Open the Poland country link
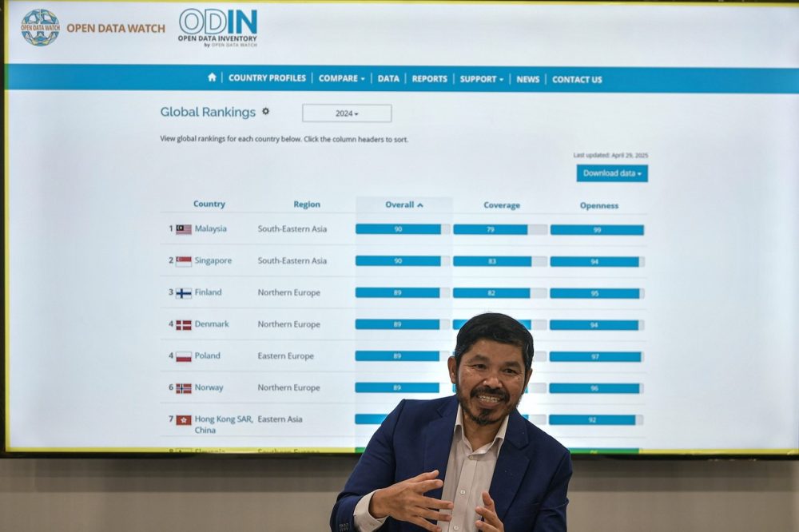 [208, 355]
